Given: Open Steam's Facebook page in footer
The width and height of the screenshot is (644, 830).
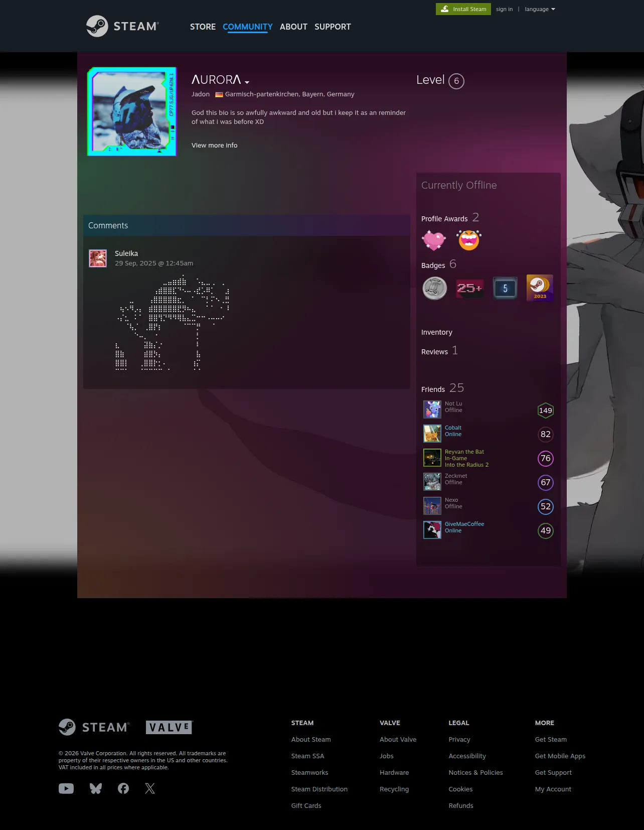Looking at the screenshot, I should coord(123,788).
